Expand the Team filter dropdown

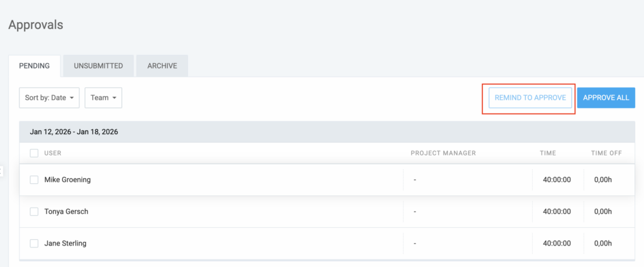pyautogui.click(x=103, y=98)
